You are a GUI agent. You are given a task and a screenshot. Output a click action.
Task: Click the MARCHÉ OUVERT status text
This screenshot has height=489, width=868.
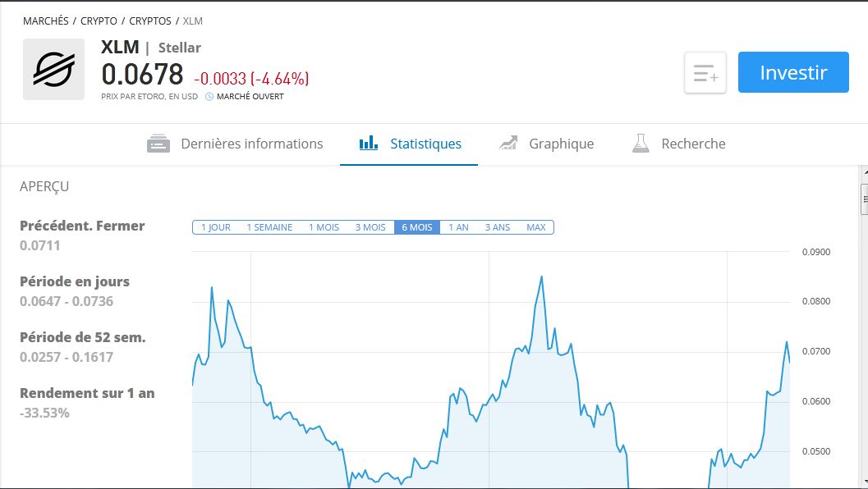(250, 96)
